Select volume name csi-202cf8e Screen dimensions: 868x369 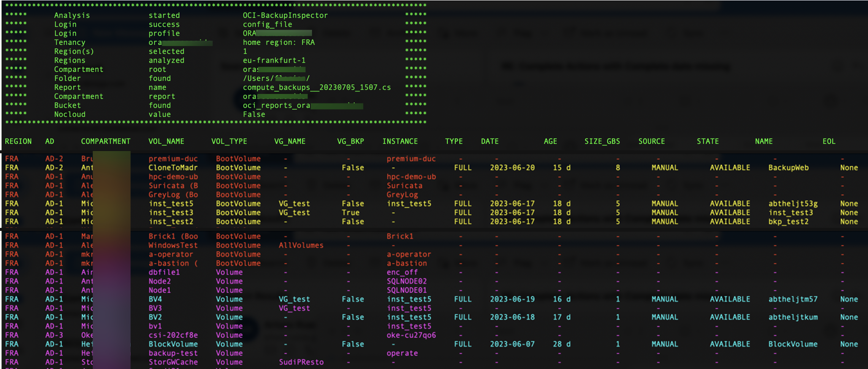point(173,335)
